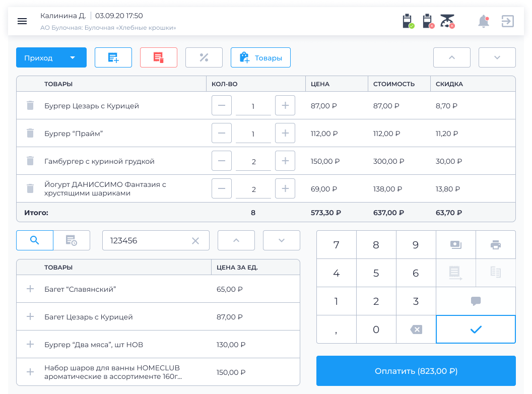Viewport: 532px width, 394px height.
Task: Add Бургер "Два мяса" to the receipt
Action: 30,344
